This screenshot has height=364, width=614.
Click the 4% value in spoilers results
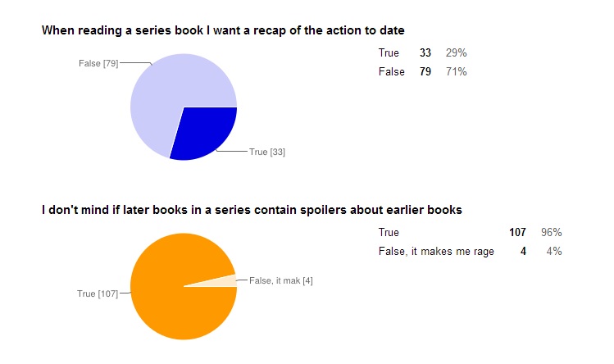pyautogui.click(x=553, y=252)
